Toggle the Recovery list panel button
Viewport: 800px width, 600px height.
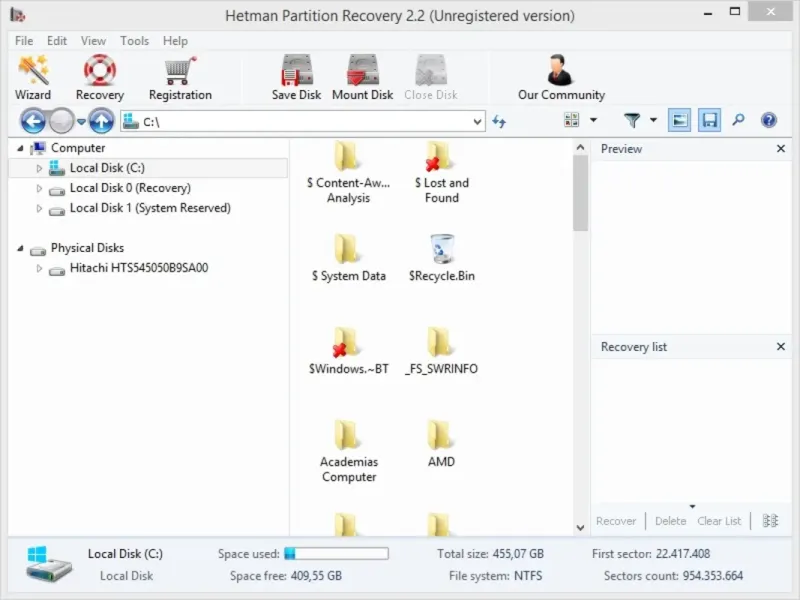pyautogui.click(x=709, y=120)
